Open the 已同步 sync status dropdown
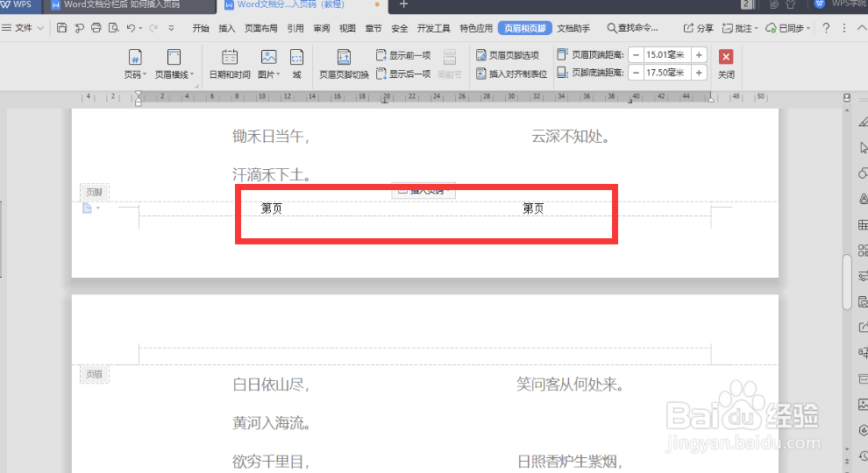The image size is (868, 473). click(787, 28)
